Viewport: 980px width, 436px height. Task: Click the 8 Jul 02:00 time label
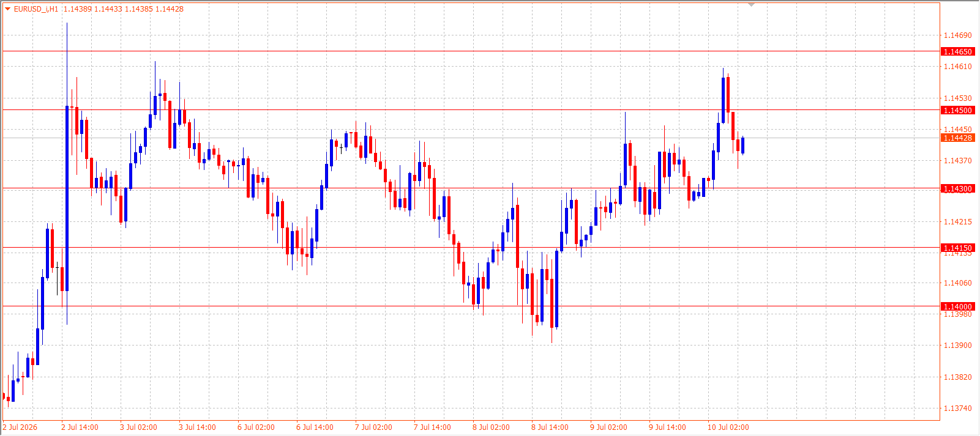491,427
